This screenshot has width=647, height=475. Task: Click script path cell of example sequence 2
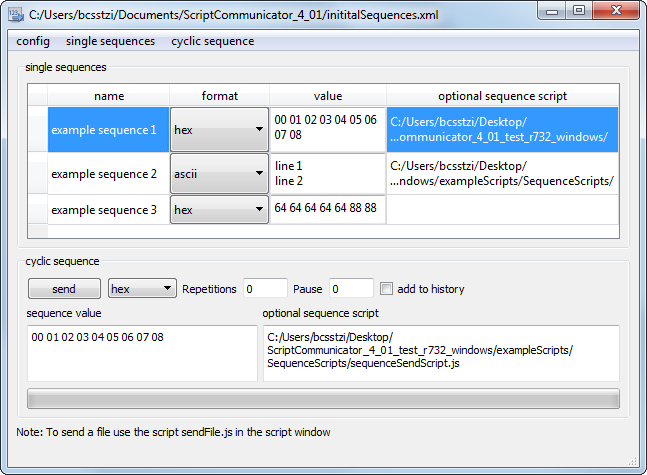502,174
